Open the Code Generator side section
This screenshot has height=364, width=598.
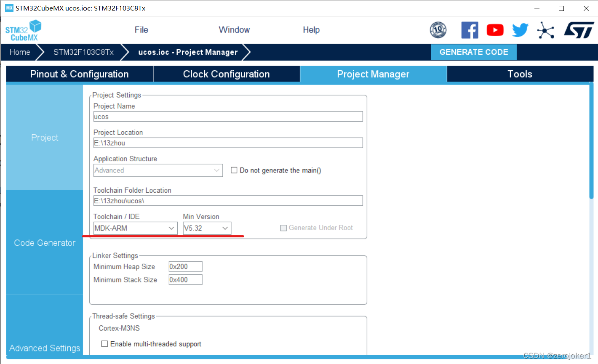click(45, 243)
